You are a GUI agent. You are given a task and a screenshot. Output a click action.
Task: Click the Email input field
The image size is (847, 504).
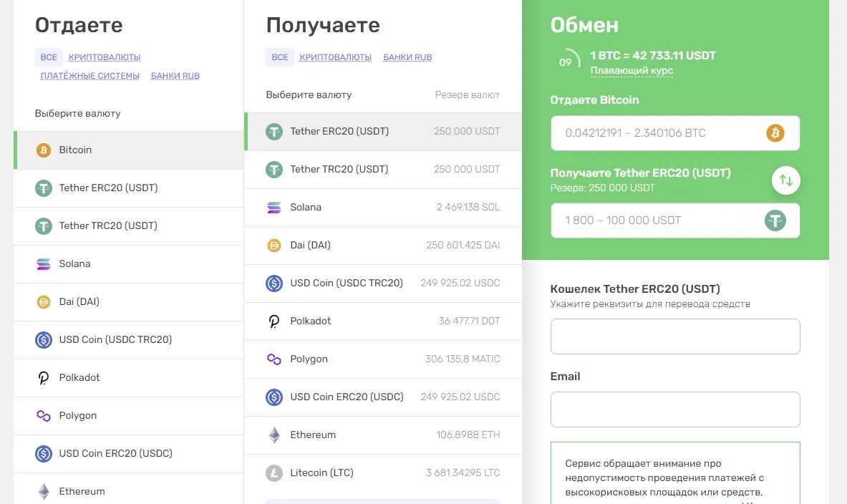pos(674,409)
